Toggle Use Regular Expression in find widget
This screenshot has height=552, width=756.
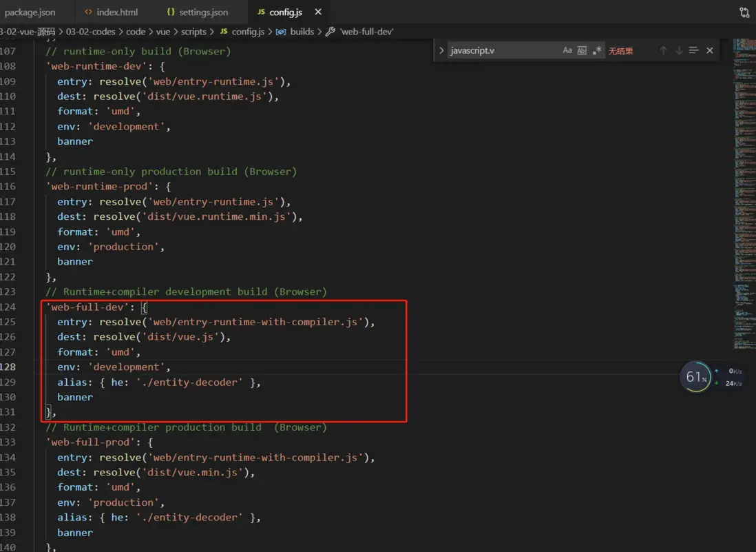(597, 50)
